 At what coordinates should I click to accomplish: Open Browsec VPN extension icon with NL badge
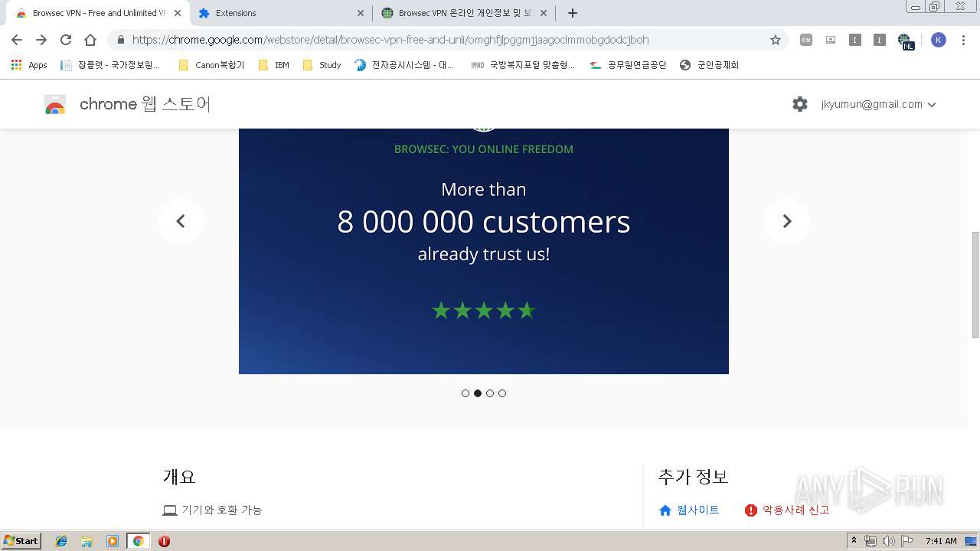905,41
